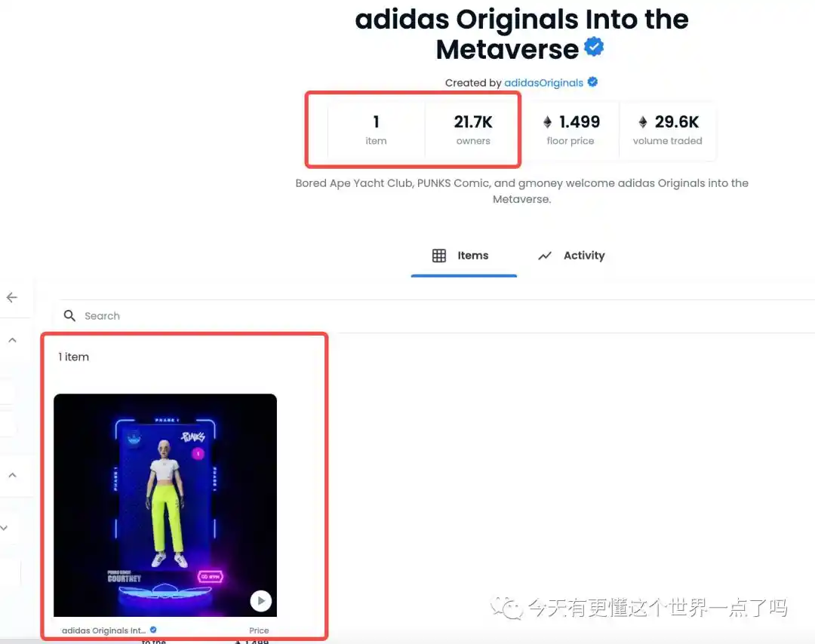
Task: Click the 1.499 floor price stat
Action: point(570,130)
